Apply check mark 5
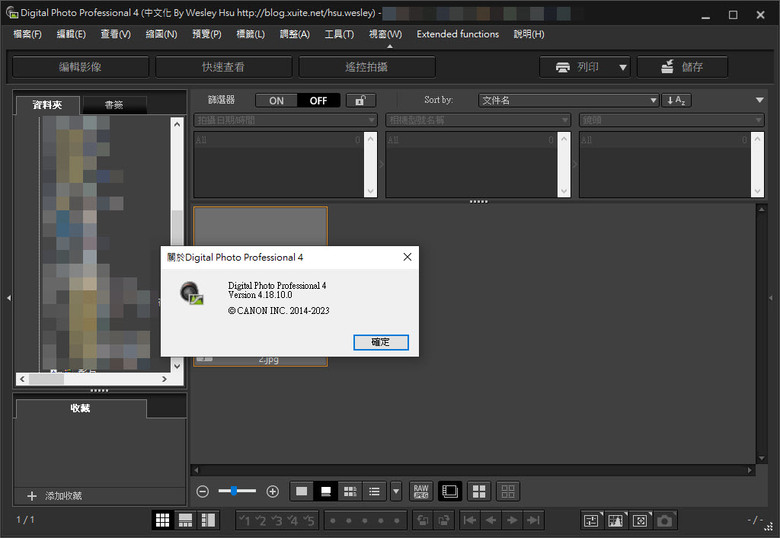This screenshot has height=538, width=780. click(308, 521)
